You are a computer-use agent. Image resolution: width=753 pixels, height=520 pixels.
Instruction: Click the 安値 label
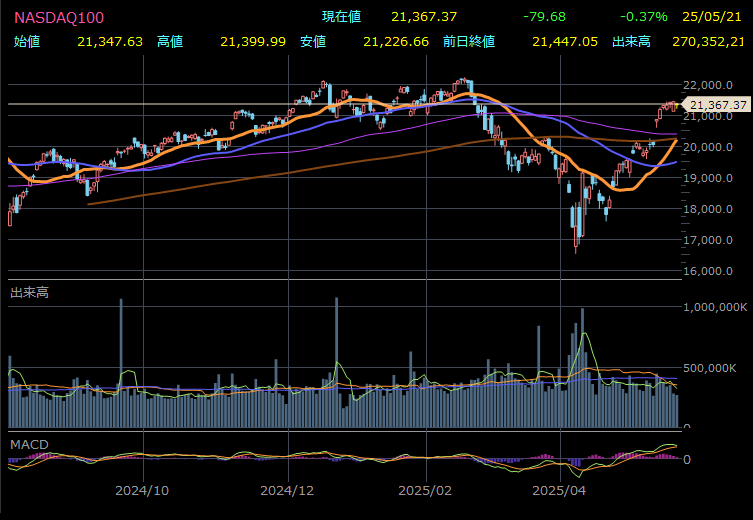click(313, 42)
